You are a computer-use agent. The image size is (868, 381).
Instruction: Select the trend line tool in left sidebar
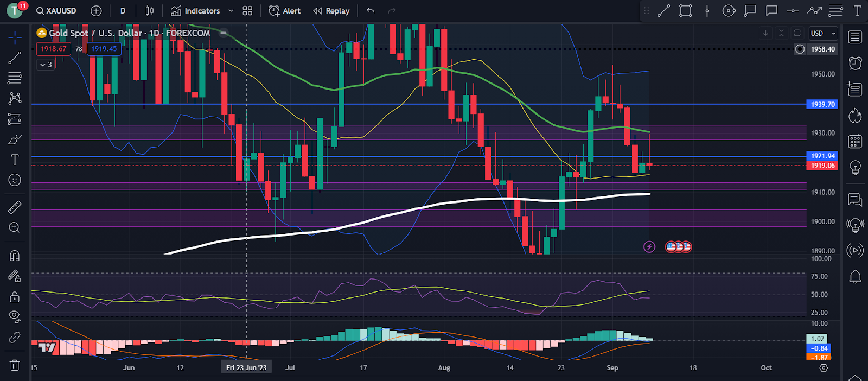point(15,58)
